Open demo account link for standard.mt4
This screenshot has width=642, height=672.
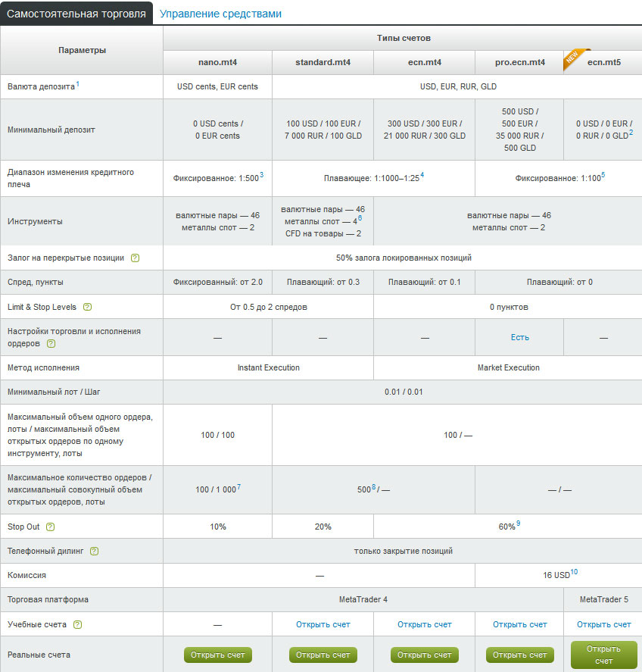point(323,624)
